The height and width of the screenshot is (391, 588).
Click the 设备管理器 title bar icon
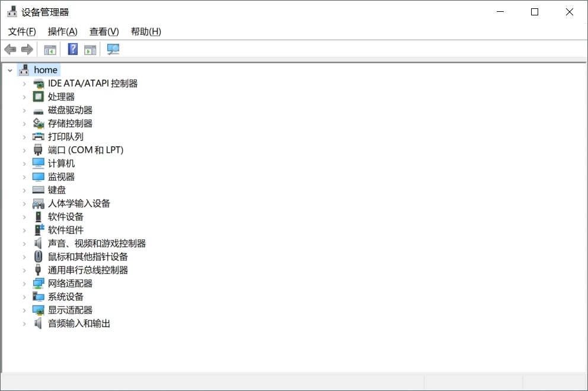pos(12,12)
